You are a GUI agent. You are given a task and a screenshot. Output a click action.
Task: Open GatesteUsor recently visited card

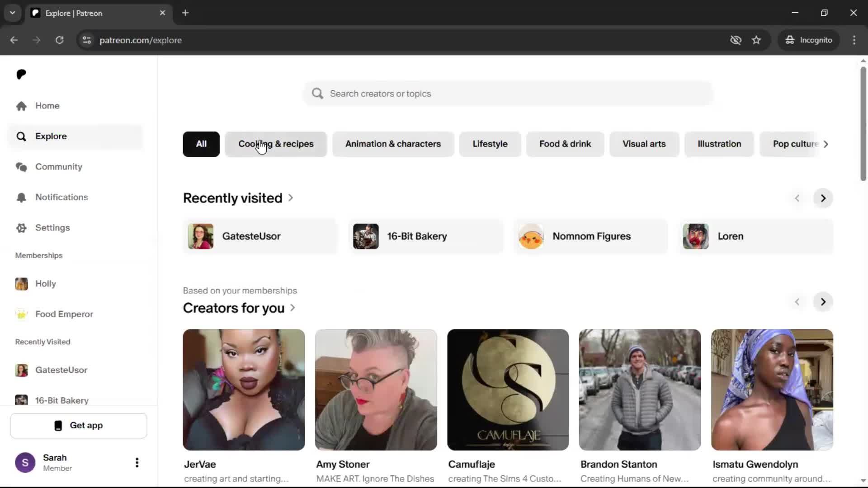[x=260, y=236]
